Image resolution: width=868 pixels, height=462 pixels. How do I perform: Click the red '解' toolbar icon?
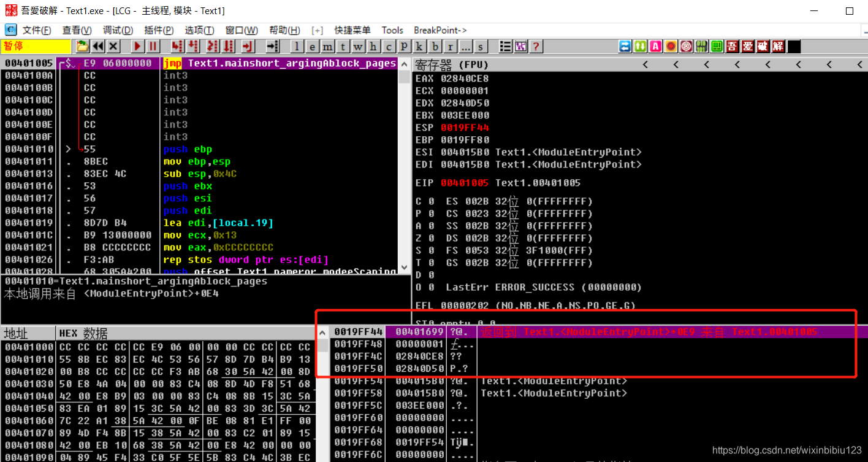pos(779,47)
